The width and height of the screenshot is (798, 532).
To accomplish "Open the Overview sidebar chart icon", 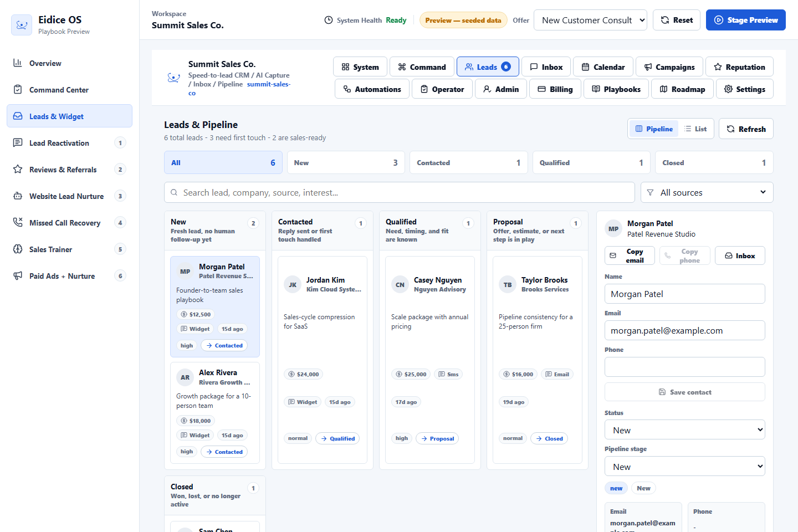I will [x=18, y=63].
